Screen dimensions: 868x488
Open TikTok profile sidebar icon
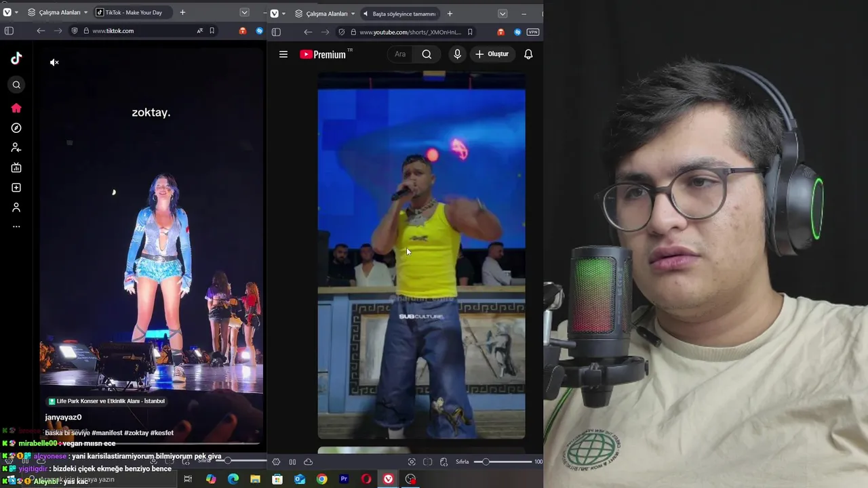[16, 207]
